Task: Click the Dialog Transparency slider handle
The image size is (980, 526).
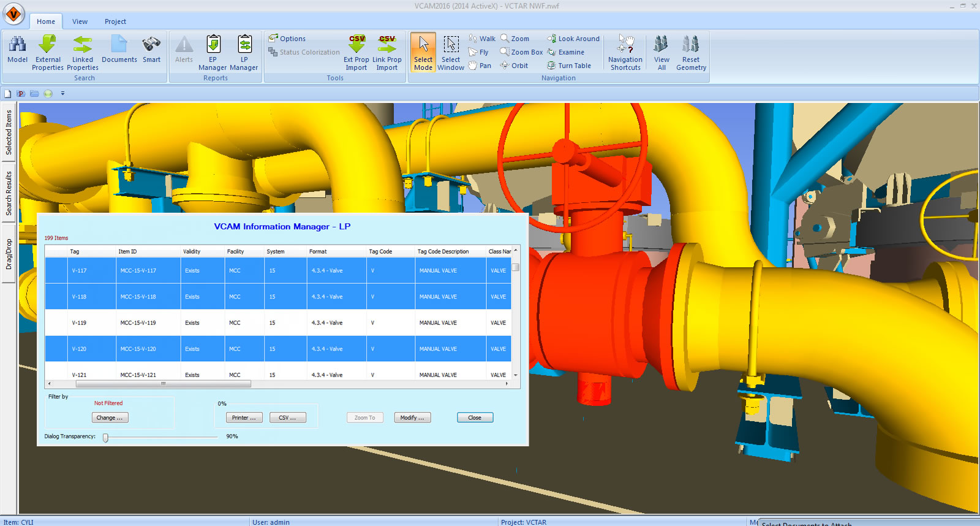Action: [x=105, y=437]
